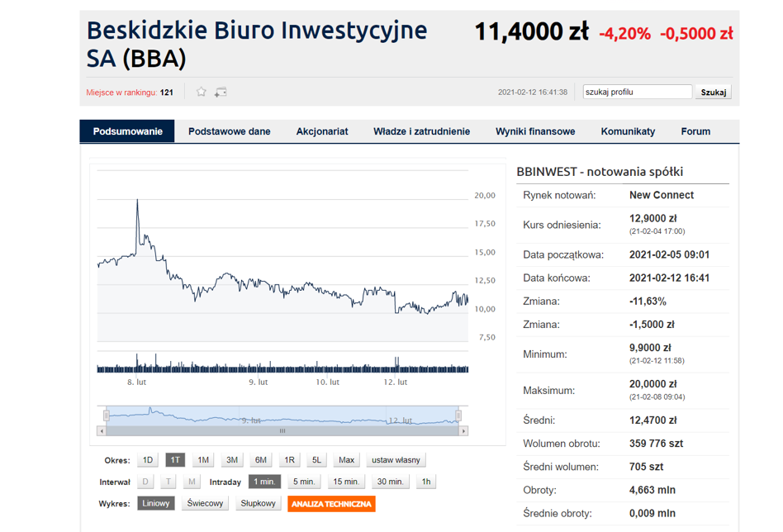Screen dimensions: 783x532
Task: Select the 5L period
Action: 316,460
